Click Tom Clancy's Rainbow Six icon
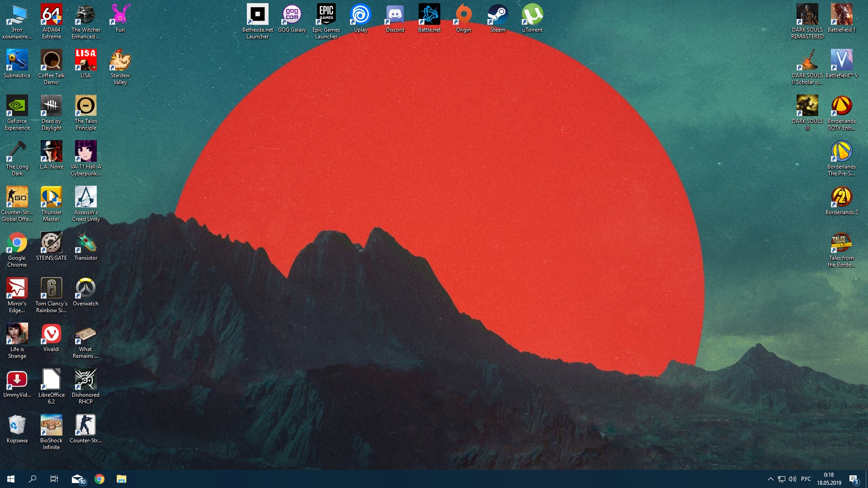Screen dimensions: 868x488 51,296
